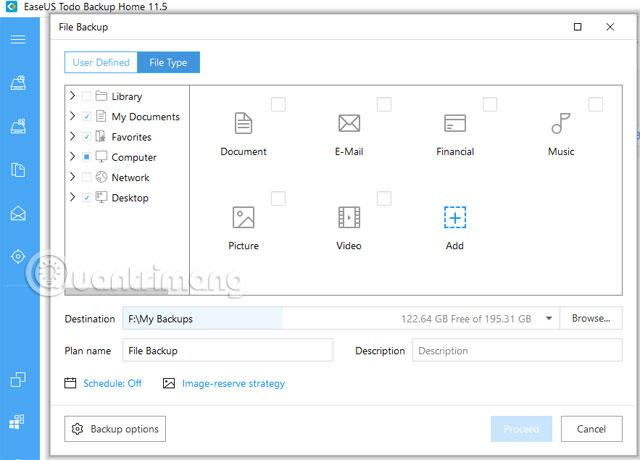Expand the Computer tree node
Image resolution: width=640 pixels, height=460 pixels.
73,156
